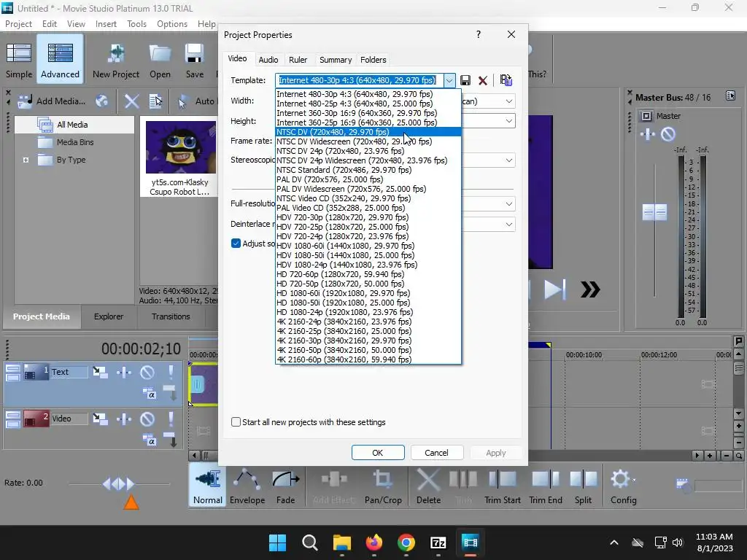Select Advanced mode icon
747x560 pixels.
[60, 60]
